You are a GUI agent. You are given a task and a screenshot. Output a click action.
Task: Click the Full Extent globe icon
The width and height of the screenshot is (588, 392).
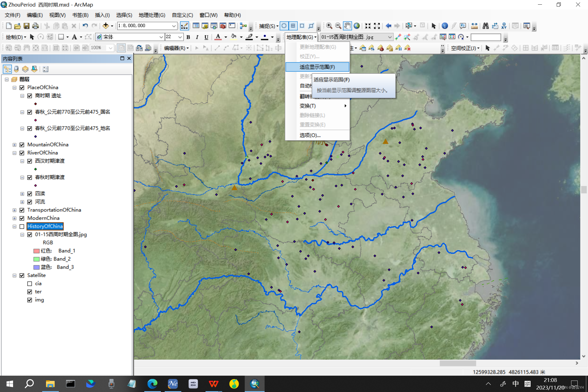pyautogui.click(x=357, y=26)
